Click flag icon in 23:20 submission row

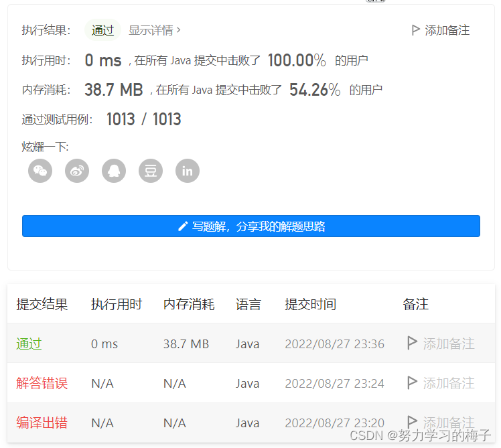point(412,421)
